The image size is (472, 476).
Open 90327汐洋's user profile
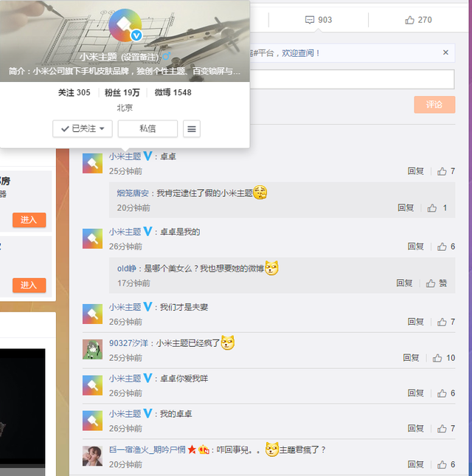pyautogui.click(x=128, y=343)
